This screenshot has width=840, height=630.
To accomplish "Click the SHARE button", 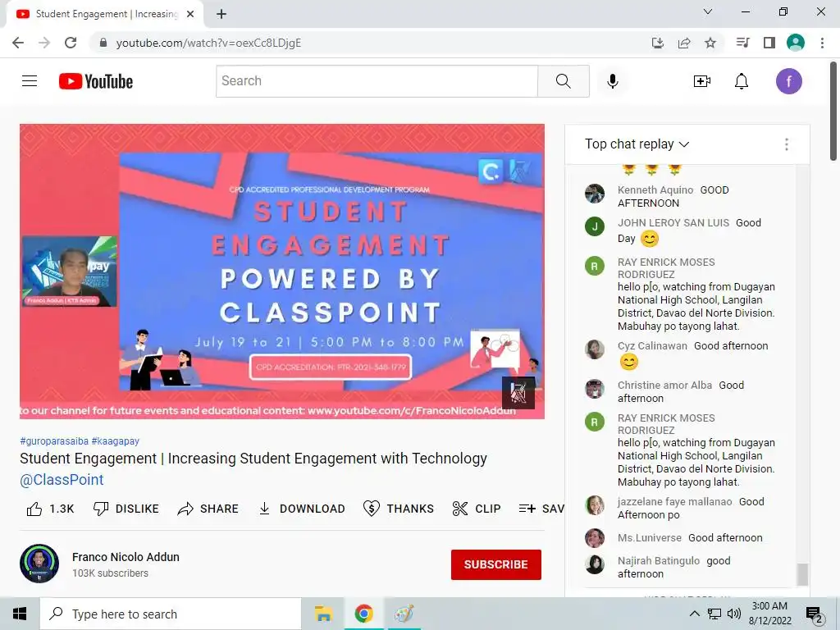I will click(208, 509).
